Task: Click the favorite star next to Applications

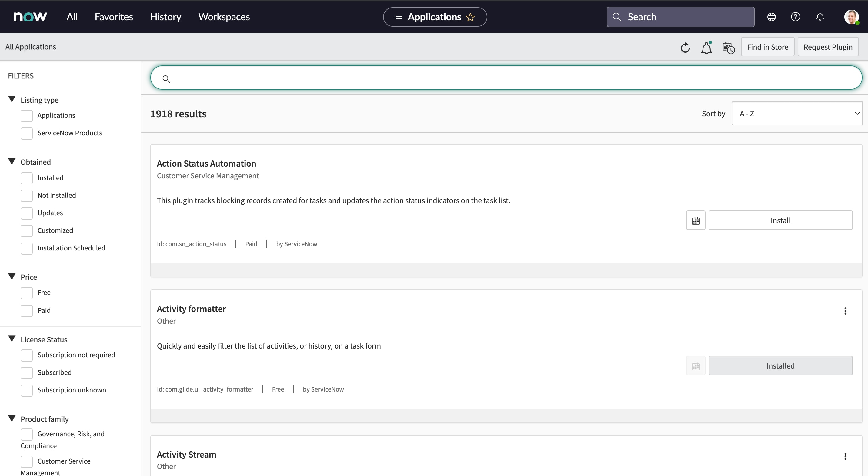Action: (x=470, y=17)
